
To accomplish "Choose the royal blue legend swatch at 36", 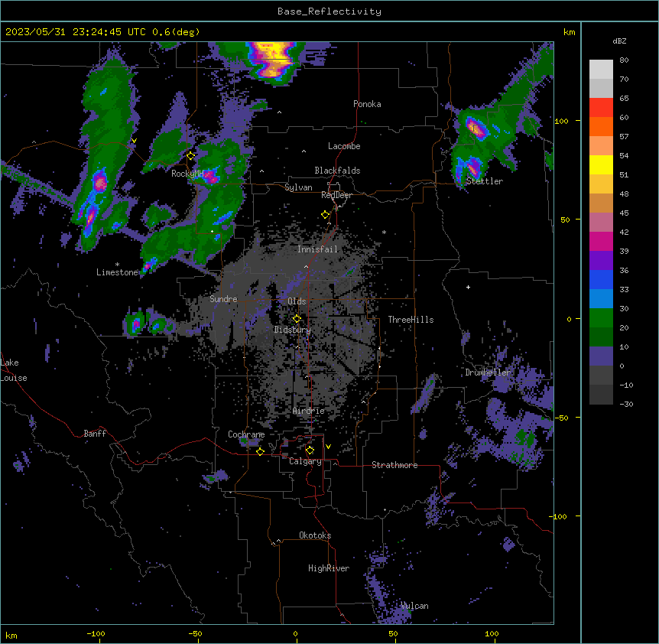I will tap(601, 279).
